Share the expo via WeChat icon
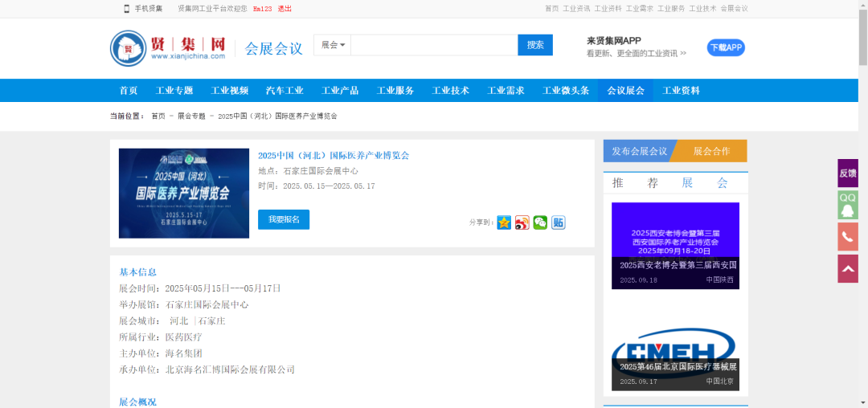 540,222
